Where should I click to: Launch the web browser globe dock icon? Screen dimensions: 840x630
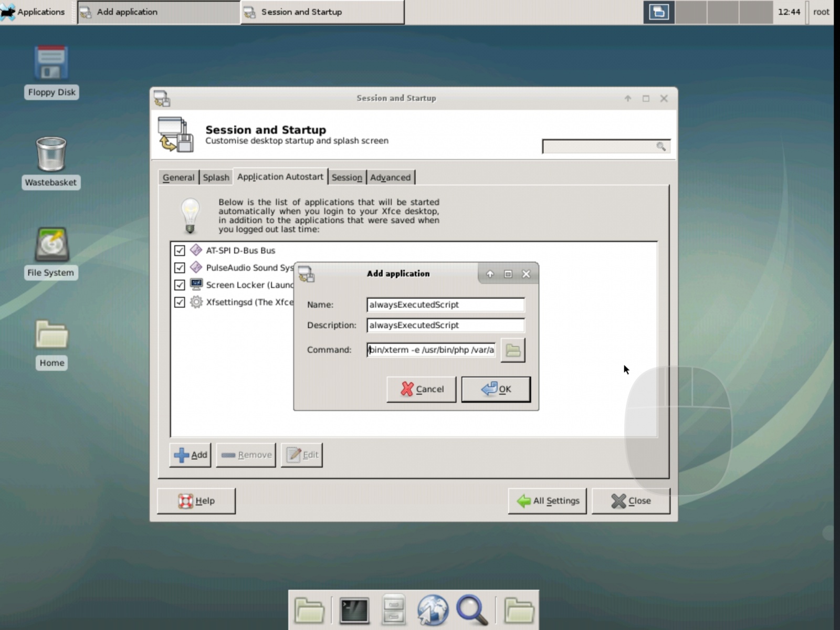coord(432,611)
